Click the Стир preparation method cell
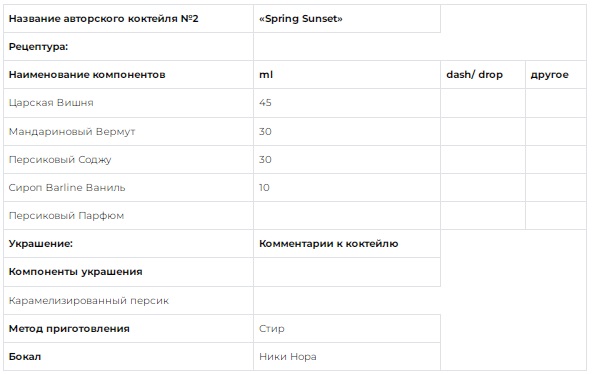The image size is (592, 374). 347,328
